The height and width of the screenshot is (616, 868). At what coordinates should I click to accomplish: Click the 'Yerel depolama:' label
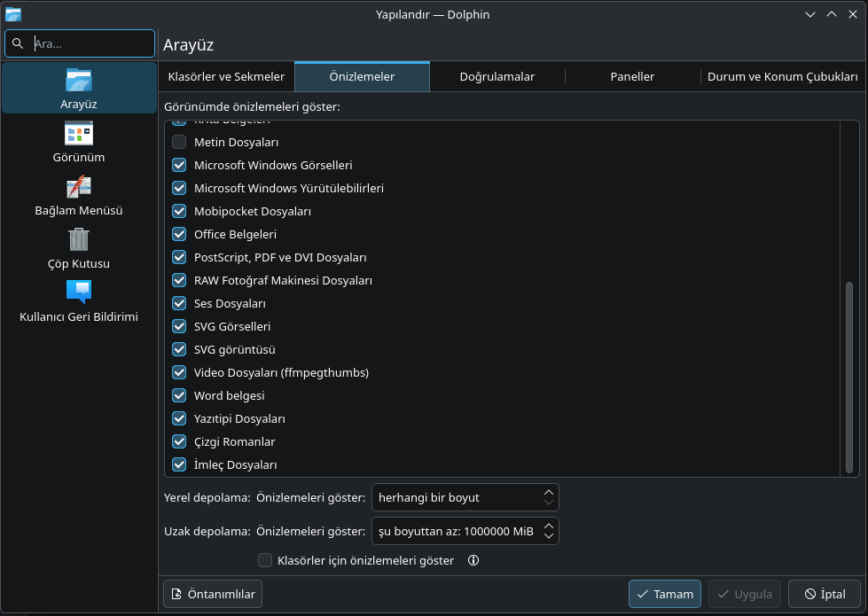[x=207, y=497]
